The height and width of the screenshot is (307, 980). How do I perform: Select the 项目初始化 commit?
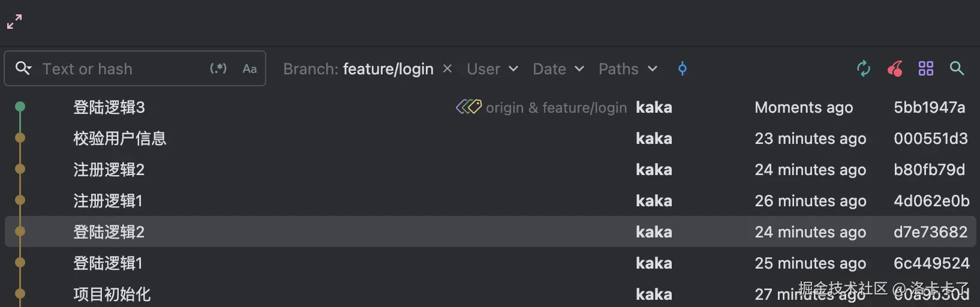coord(112,294)
